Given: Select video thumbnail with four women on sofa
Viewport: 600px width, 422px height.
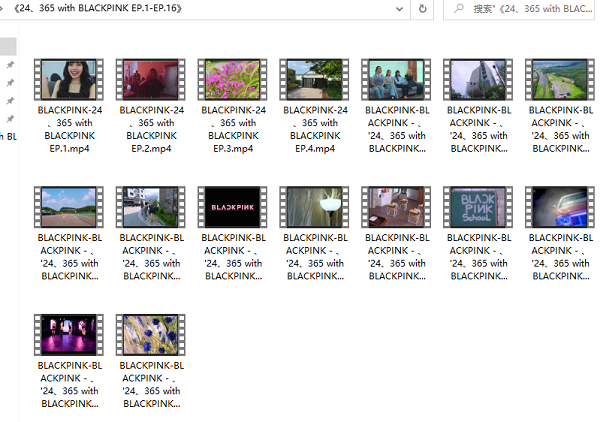Looking at the screenshot, I should tap(396, 80).
